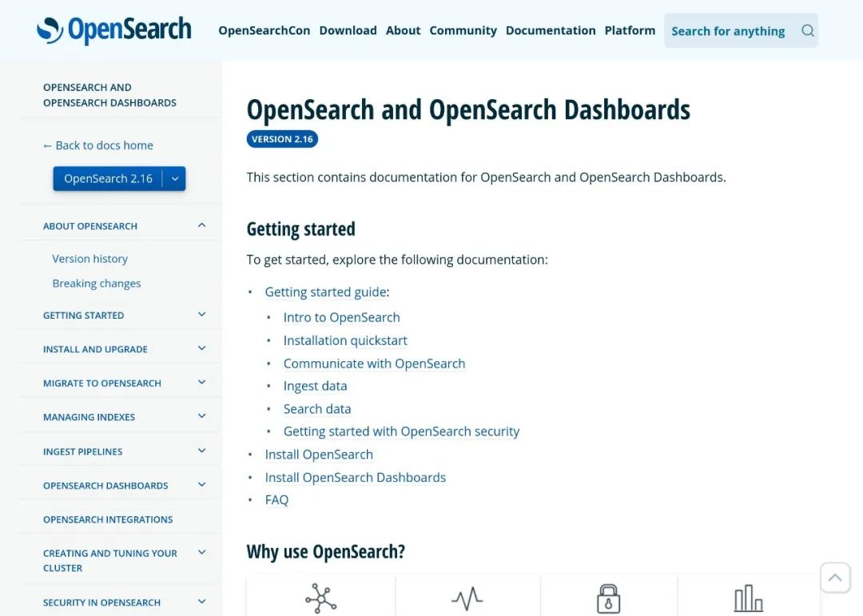Click the OpenSearch logo
Viewport: 863px width, 616px height.
114,30
